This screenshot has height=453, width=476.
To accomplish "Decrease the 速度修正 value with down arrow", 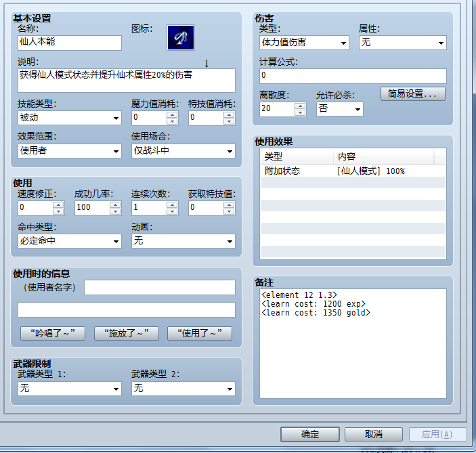I will pos(58,211).
